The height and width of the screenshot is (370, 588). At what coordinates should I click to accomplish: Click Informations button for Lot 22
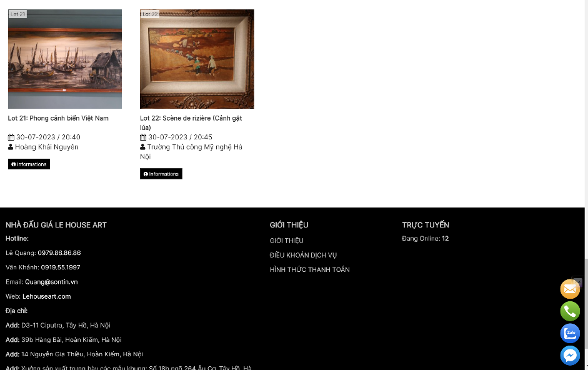pos(161,174)
